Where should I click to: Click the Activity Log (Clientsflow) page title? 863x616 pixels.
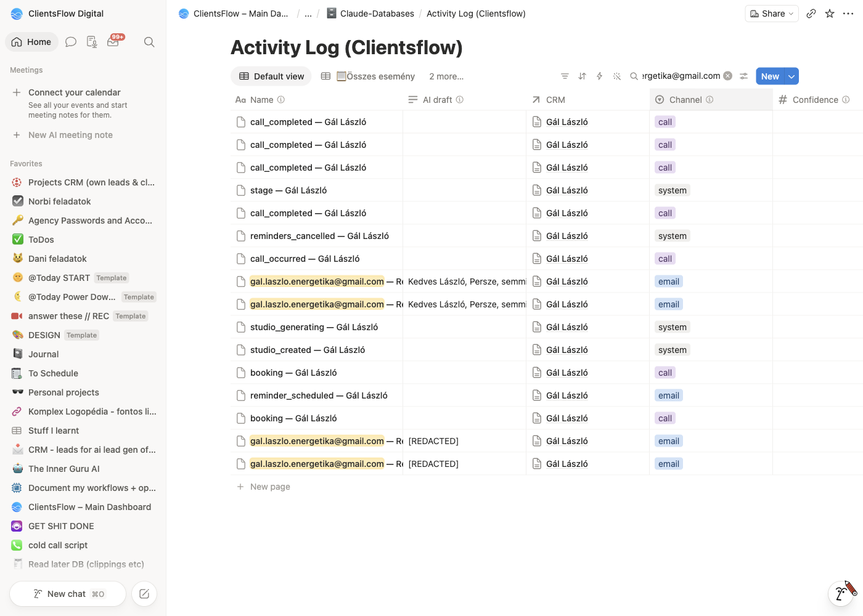click(346, 47)
